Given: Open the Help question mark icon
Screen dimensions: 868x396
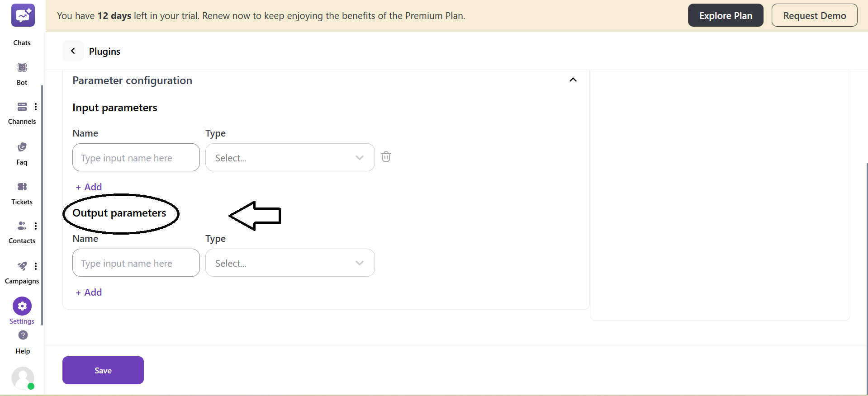Looking at the screenshot, I should (x=23, y=335).
